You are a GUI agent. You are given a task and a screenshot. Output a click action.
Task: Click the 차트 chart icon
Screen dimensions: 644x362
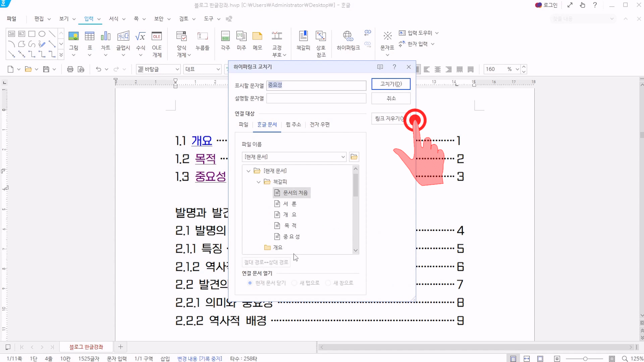click(105, 37)
